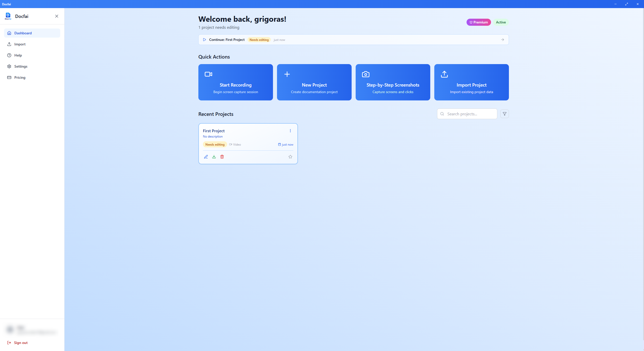Viewport: 644px width, 351px height.
Task: Click the Recent Projects heading
Action: [x=216, y=114]
